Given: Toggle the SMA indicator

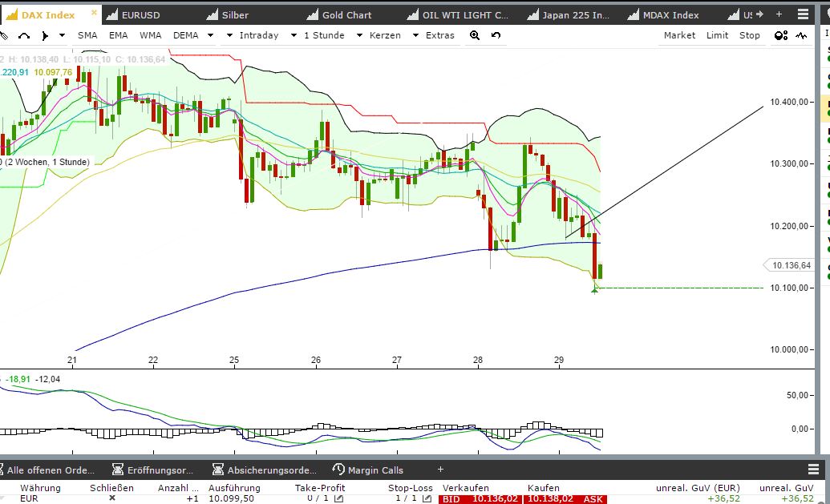Looking at the screenshot, I should [87, 35].
